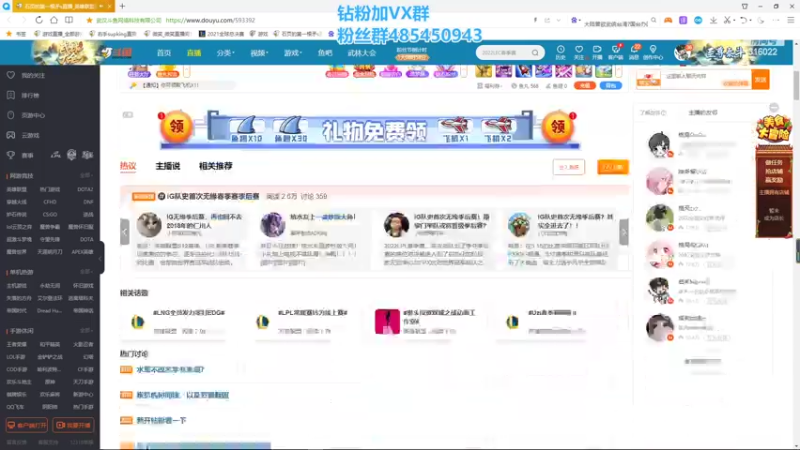This screenshot has height=450, width=800.
Task: Click the pink thumbnail of 骨头 topic
Action: [x=387, y=321]
